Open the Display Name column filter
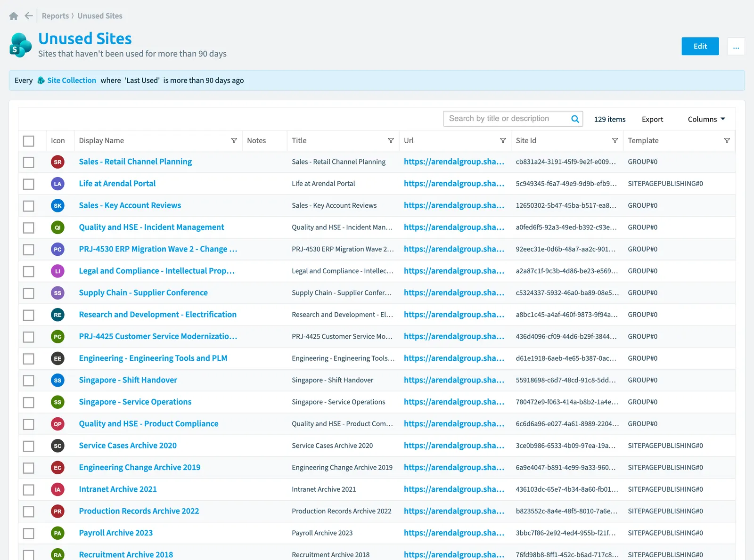The width and height of the screenshot is (754, 560). coord(234,141)
